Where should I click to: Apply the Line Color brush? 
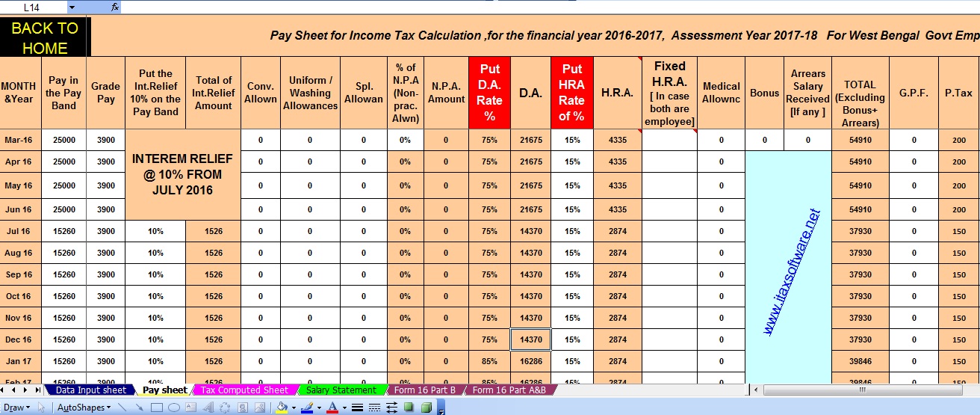306,408
